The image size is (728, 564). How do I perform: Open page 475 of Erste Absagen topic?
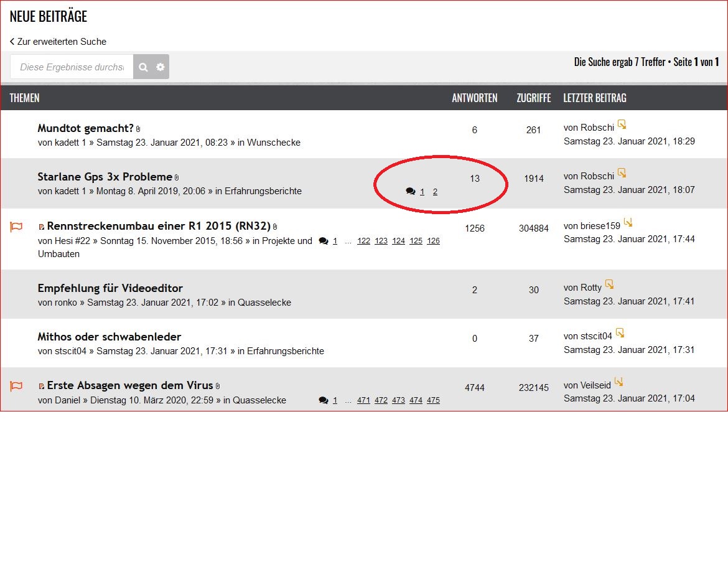click(x=433, y=400)
